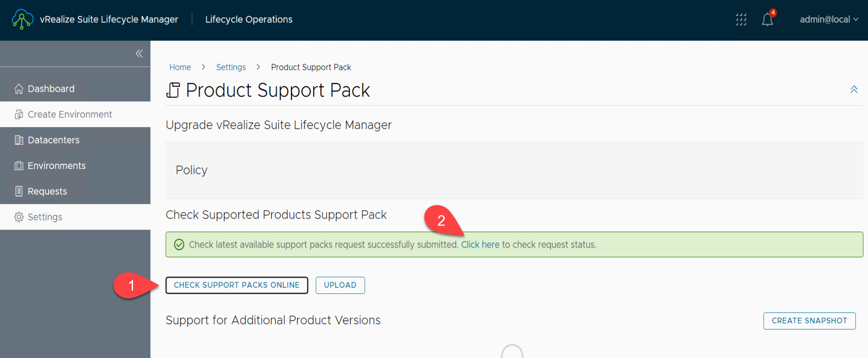Navigate to Home via breadcrumb
Viewport: 868px width, 358px height.
tap(180, 67)
